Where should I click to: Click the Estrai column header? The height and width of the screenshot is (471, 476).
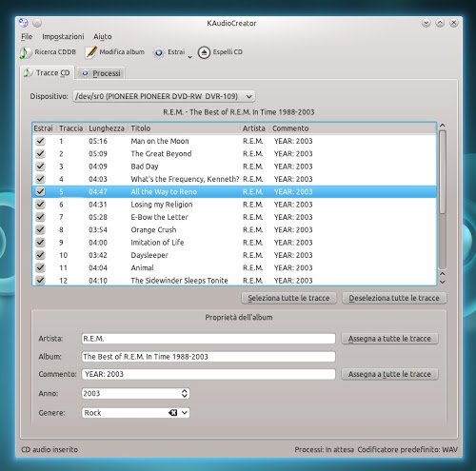[x=44, y=128]
